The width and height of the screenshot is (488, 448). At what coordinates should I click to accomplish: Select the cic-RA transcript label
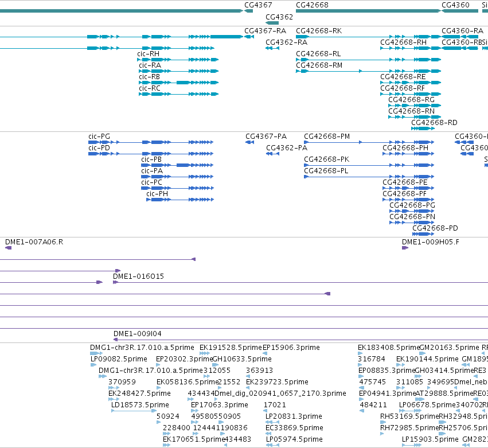coord(150,65)
